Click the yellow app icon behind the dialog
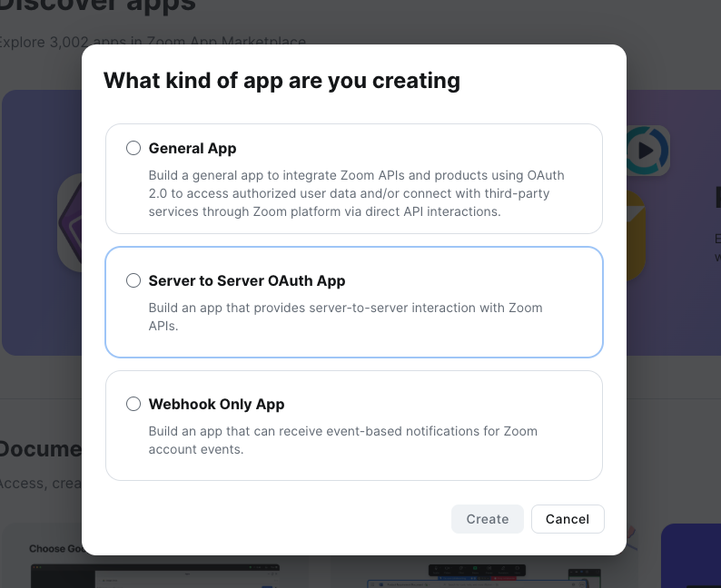The width and height of the screenshot is (721, 588). tap(636, 236)
